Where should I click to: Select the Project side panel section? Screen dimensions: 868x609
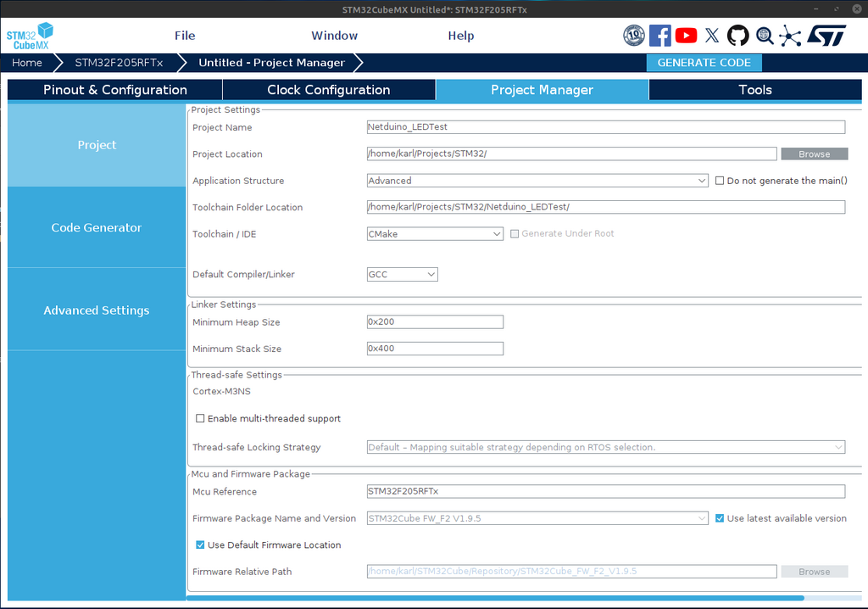point(97,145)
